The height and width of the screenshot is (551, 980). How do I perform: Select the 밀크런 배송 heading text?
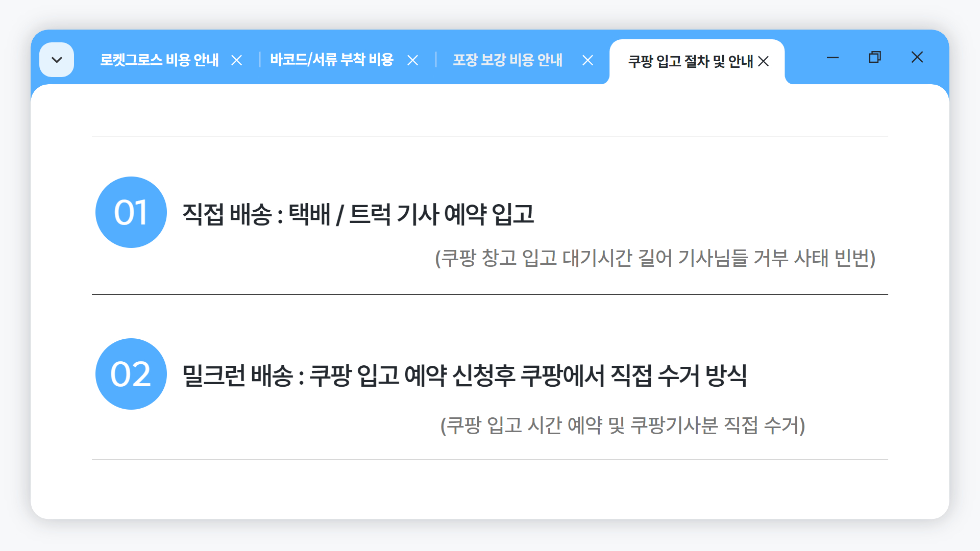pyautogui.click(x=464, y=375)
